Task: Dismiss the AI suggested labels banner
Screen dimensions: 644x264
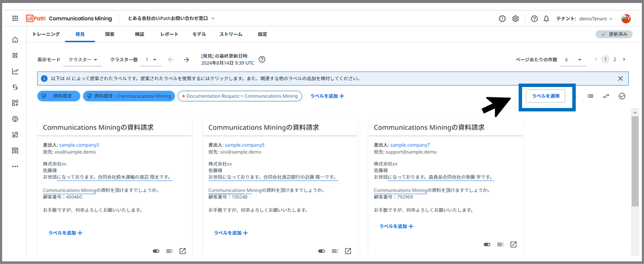Action: click(x=620, y=78)
